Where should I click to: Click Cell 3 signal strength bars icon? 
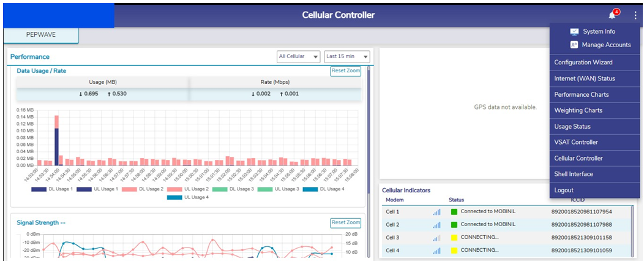(436, 238)
